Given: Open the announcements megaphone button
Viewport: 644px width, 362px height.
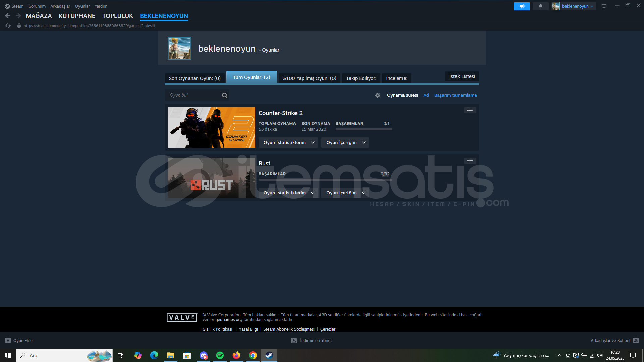Looking at the screenshot, I should pos(522,6).
